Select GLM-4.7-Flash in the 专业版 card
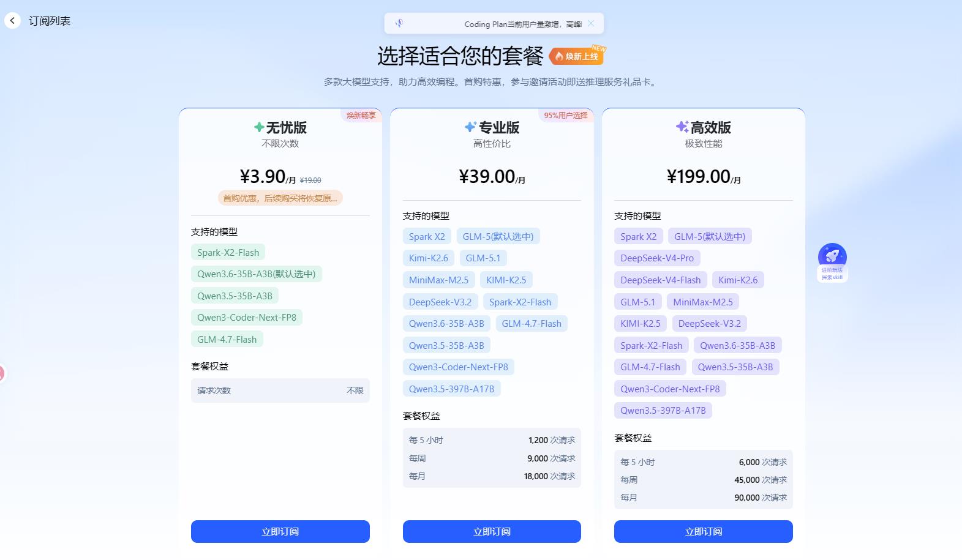 [x=532, y=323]
